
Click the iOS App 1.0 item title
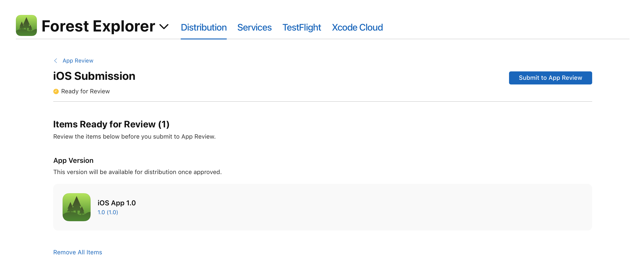pos(117,203)
